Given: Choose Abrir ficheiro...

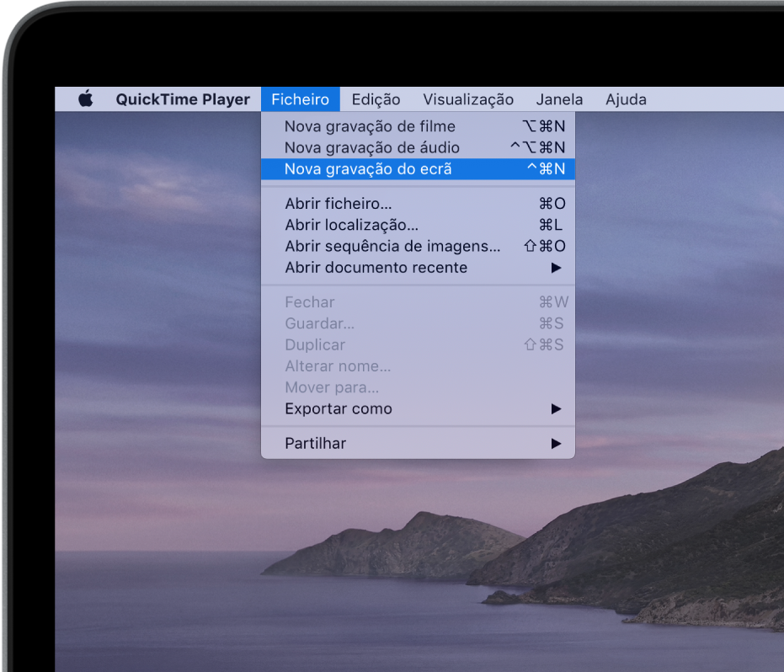Looking at the screenshot, I should (418, 204).
